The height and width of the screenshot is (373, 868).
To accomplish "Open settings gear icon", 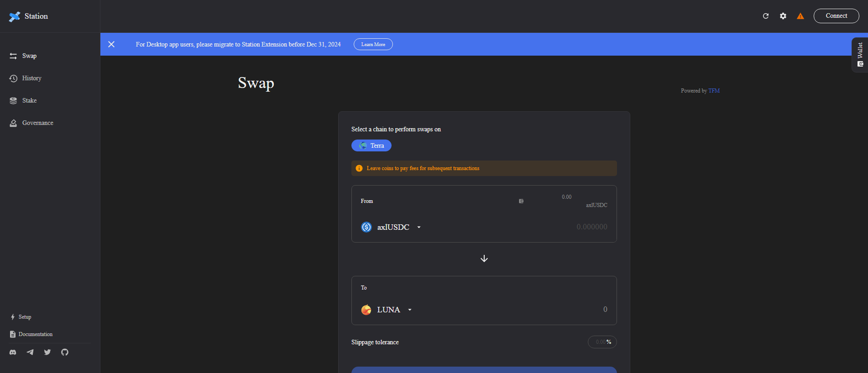I will 783,16.
